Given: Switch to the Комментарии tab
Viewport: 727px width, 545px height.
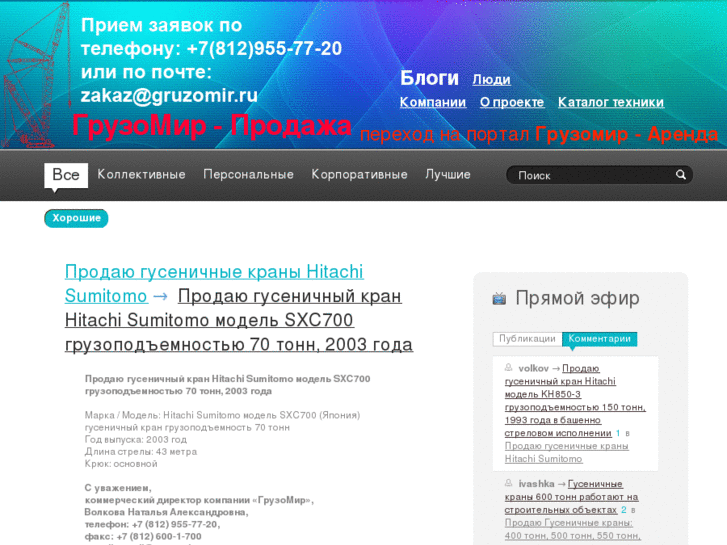Looking at the screenshot, I should (599, 339).
